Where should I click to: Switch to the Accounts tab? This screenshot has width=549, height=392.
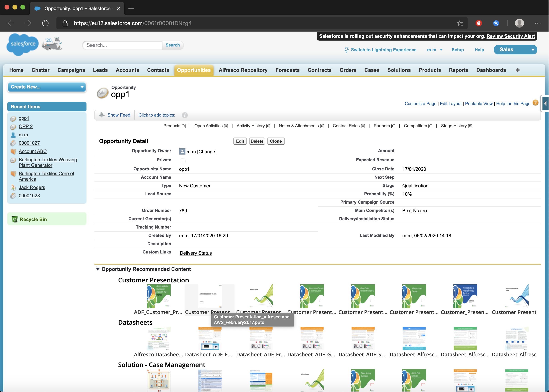click(127, 70)
